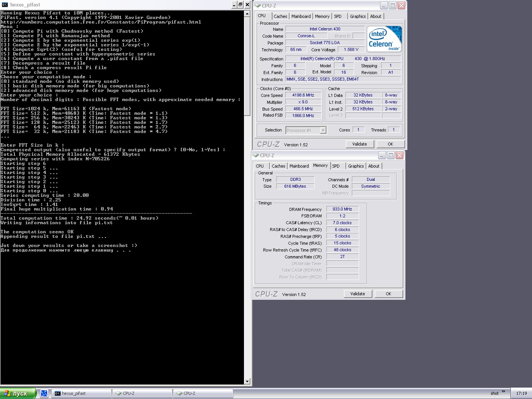The image size is (532, 399).
Task: Open Mainboard tab in Memory CPU-Z window
Action: tap(299, 166)
